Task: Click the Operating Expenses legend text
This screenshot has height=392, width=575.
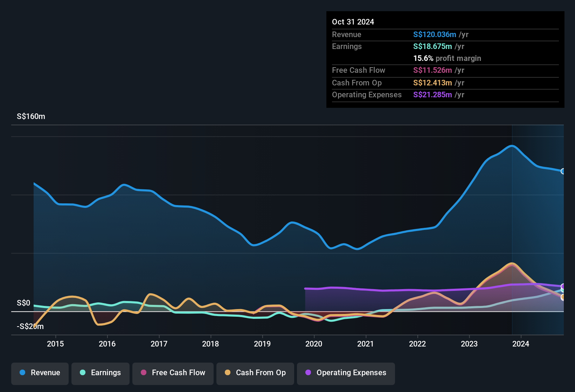Action: point(351,373)
